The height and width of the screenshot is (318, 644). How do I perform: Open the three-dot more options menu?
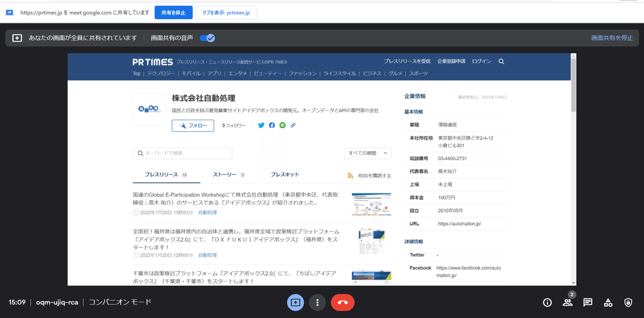(318, 302)
